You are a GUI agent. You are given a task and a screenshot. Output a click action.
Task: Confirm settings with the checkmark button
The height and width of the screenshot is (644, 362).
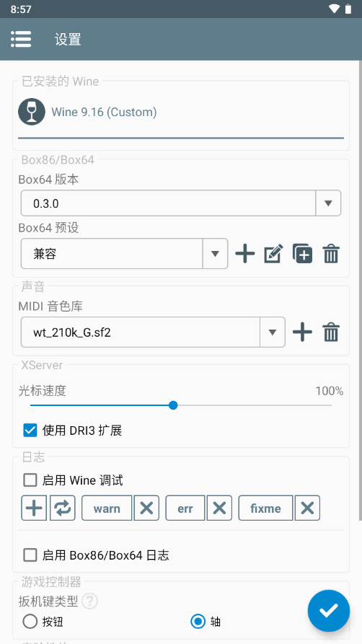click(329, 610)
